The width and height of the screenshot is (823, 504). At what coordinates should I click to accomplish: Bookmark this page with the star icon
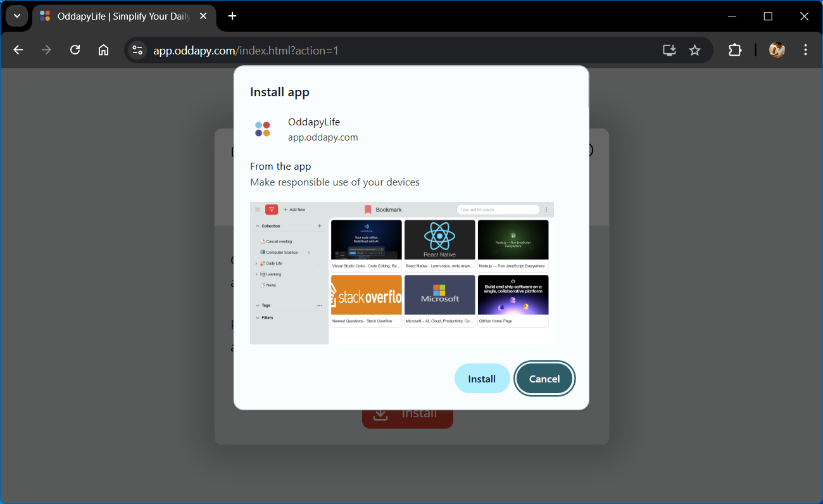click(694, 49)
